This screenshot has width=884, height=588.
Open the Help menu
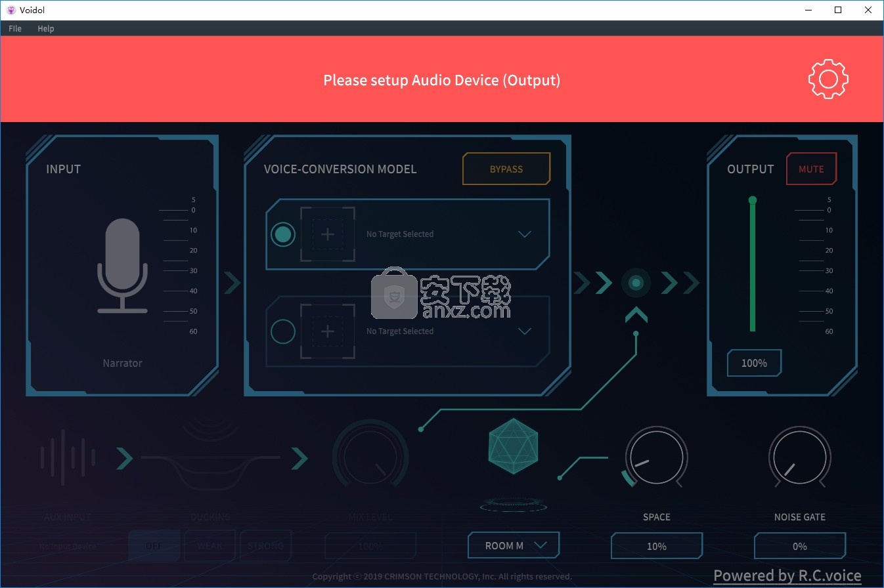[x=46, y=28]
